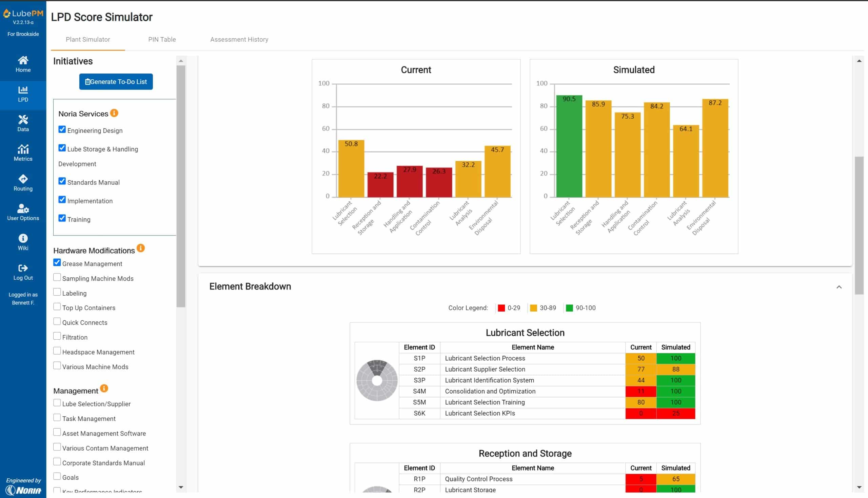The height and width of the screenshot is (498, 868).
Task: Click main page scroll up arrow
Action: pos(859,61)
